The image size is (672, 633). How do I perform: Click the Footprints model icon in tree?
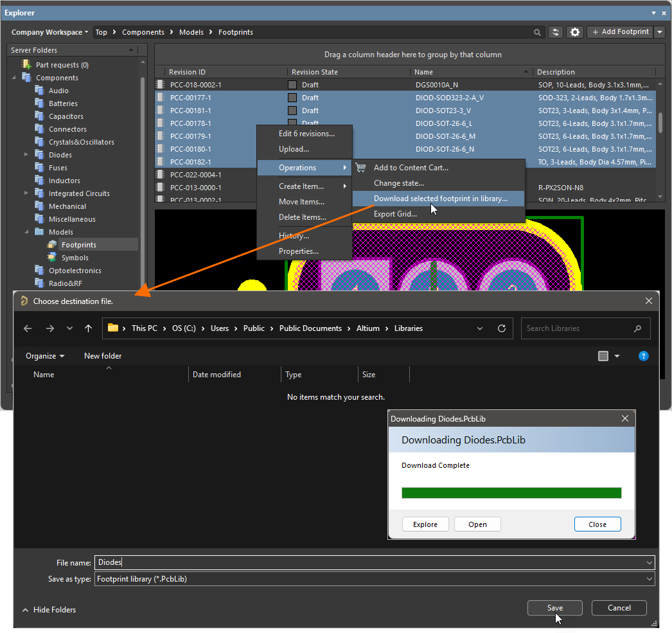coord(52,245)
